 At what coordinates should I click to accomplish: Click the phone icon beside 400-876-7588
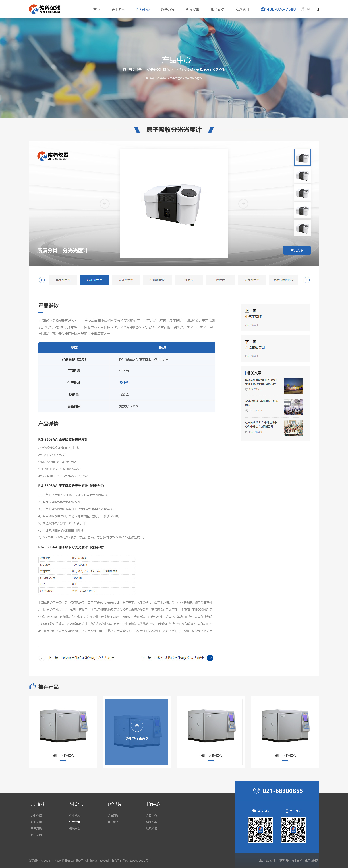click(263, 9)
